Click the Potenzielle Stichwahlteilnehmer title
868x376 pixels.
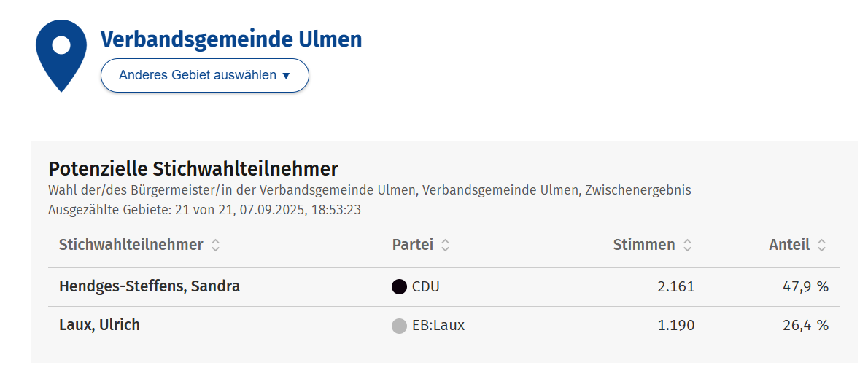tap(193, 169)
